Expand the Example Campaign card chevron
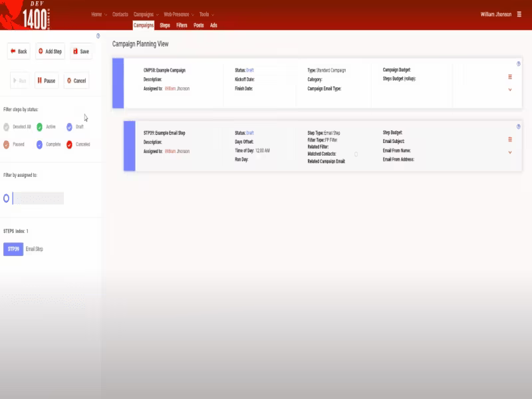This screenshot has width=532, height=399. (510, 90)
